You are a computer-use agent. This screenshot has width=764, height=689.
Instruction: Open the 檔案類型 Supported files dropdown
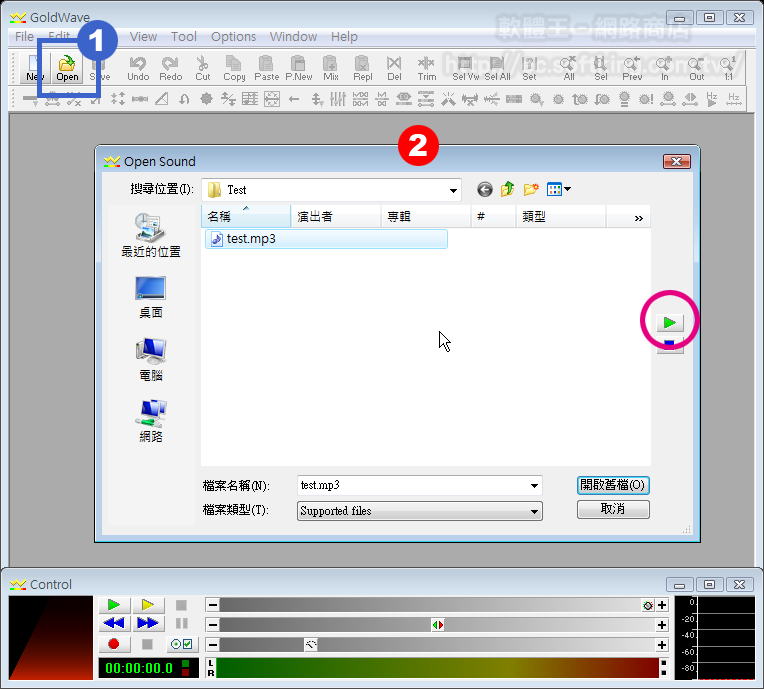coord(535,511)
